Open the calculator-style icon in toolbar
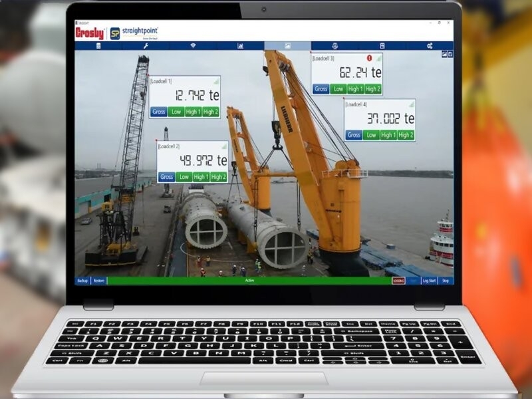This screenshot has height=399, width=532. tap(382, 46)
